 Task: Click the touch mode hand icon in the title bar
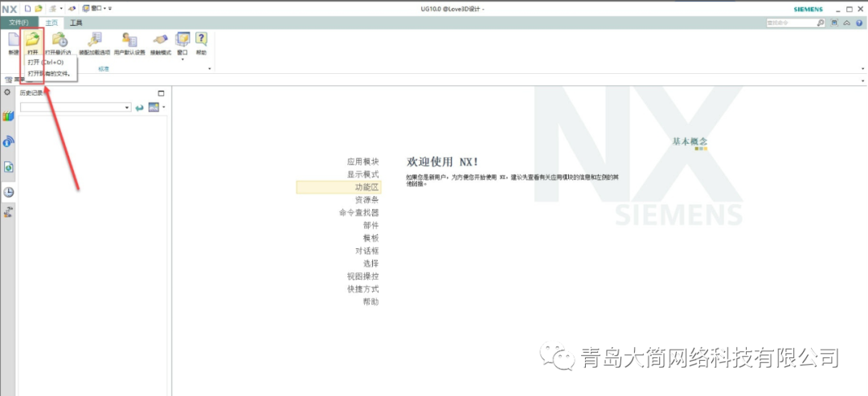[x=72, y=9]
